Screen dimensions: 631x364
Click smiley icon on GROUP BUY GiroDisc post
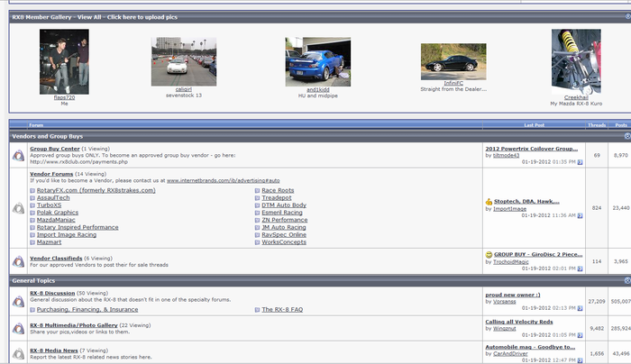click(489, 255)
